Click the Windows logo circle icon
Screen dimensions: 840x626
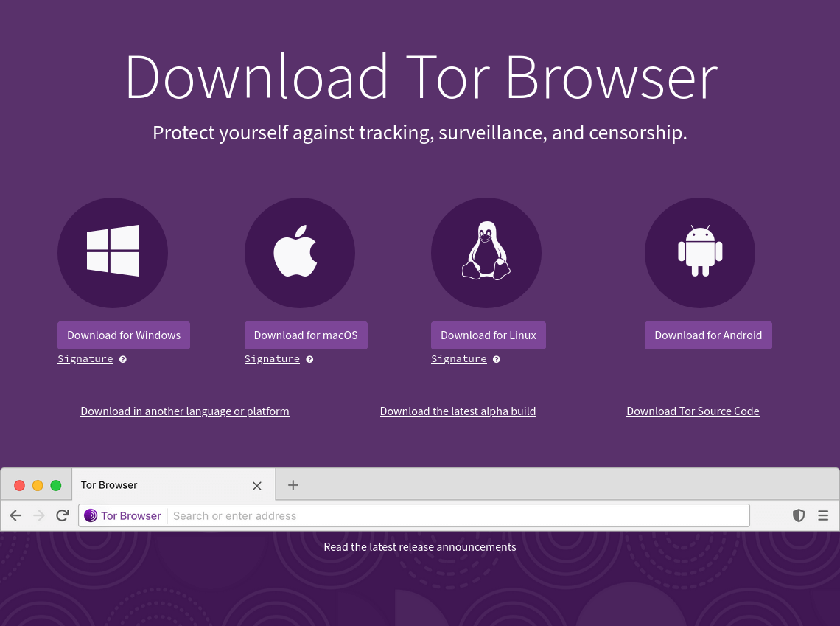point(113,252)
